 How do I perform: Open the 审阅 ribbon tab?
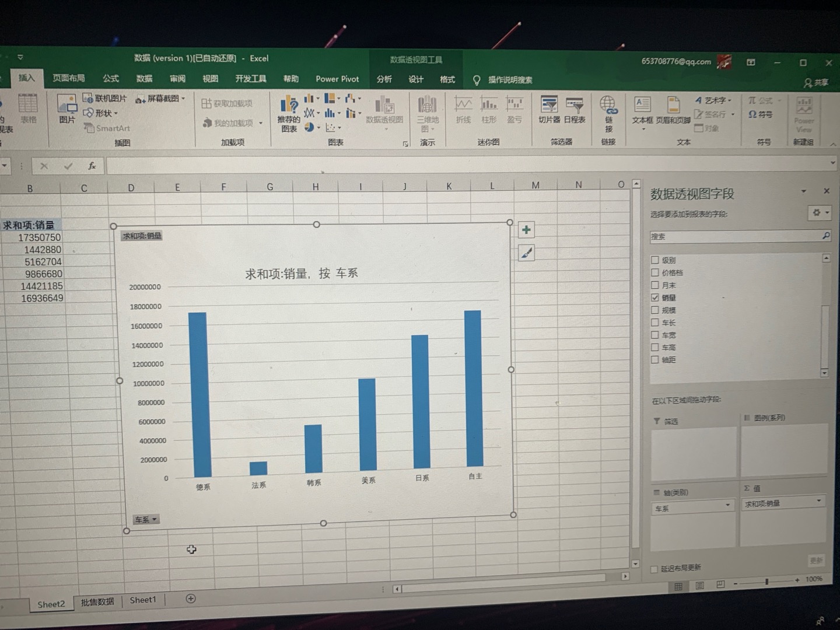point(177,79)
